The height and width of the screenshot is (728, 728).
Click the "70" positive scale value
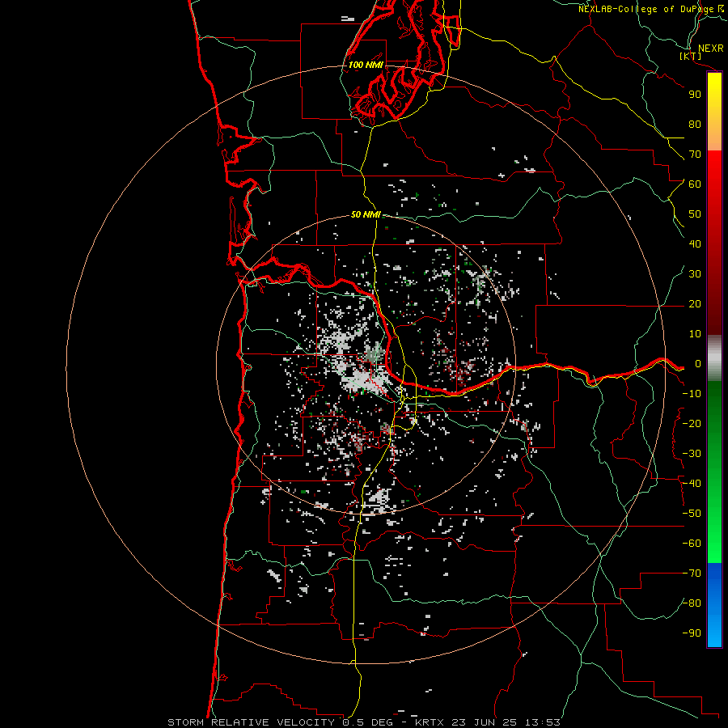point(695,154)
